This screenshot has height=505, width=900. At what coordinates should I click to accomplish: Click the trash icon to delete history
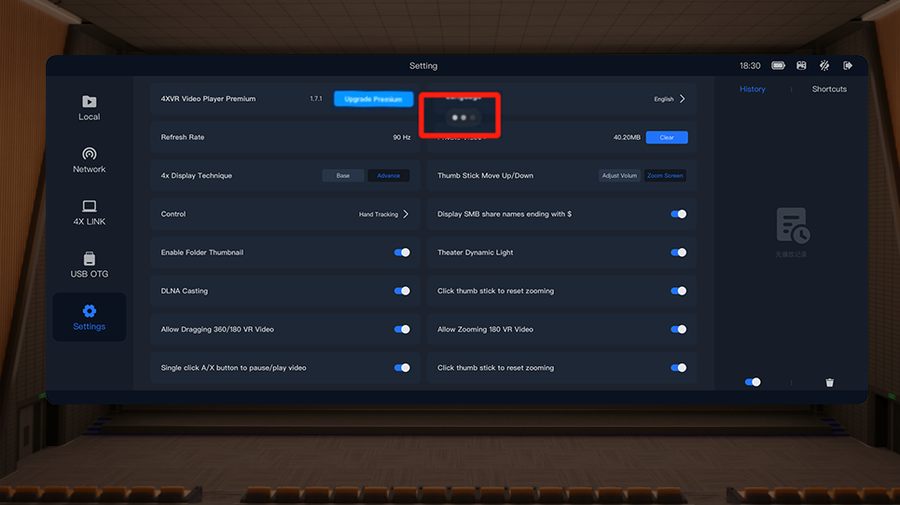pos(829,382)
